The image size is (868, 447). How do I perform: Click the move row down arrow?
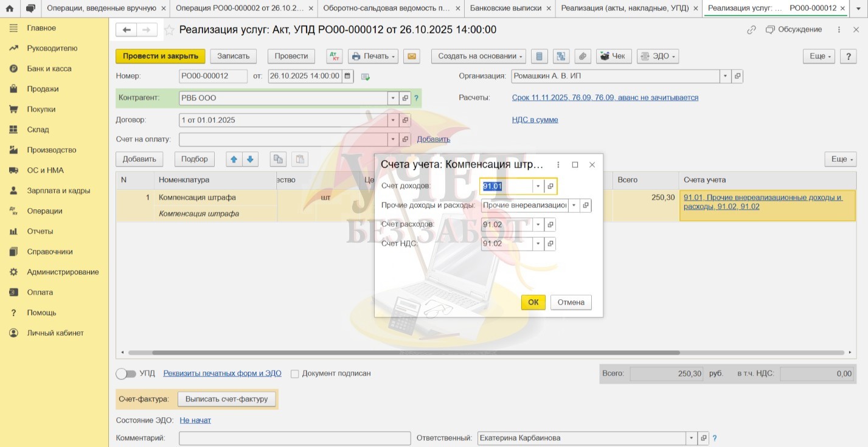250,159
